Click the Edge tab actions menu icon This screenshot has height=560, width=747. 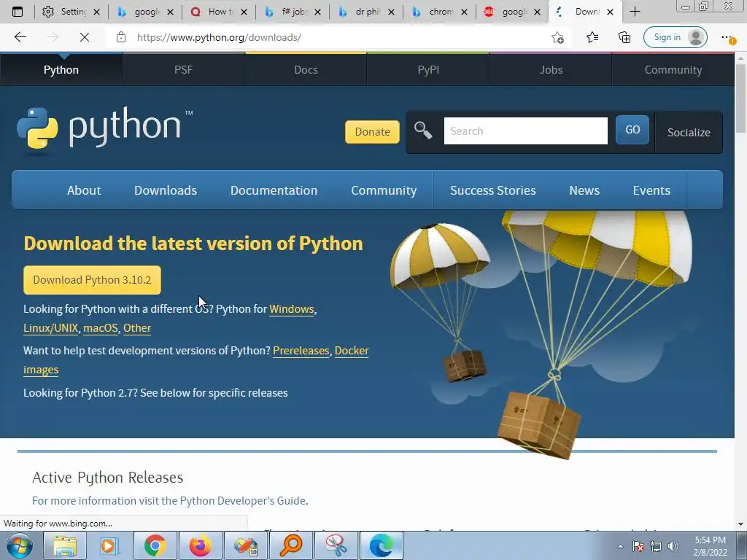click(18, 12)
